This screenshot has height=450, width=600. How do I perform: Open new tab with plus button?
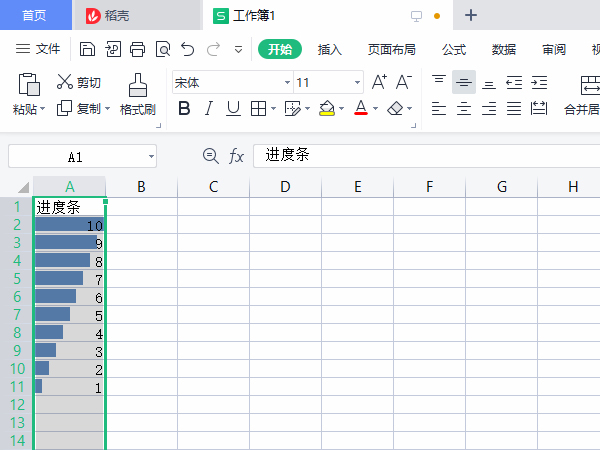471,15
